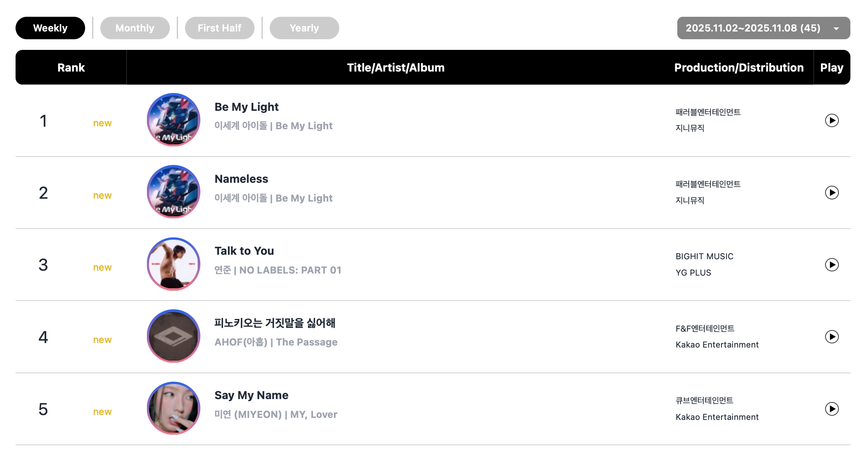This screenshot has width=868, height=451.
Task: Play Say My Name by MIYEON
Action: pos(832,409)
